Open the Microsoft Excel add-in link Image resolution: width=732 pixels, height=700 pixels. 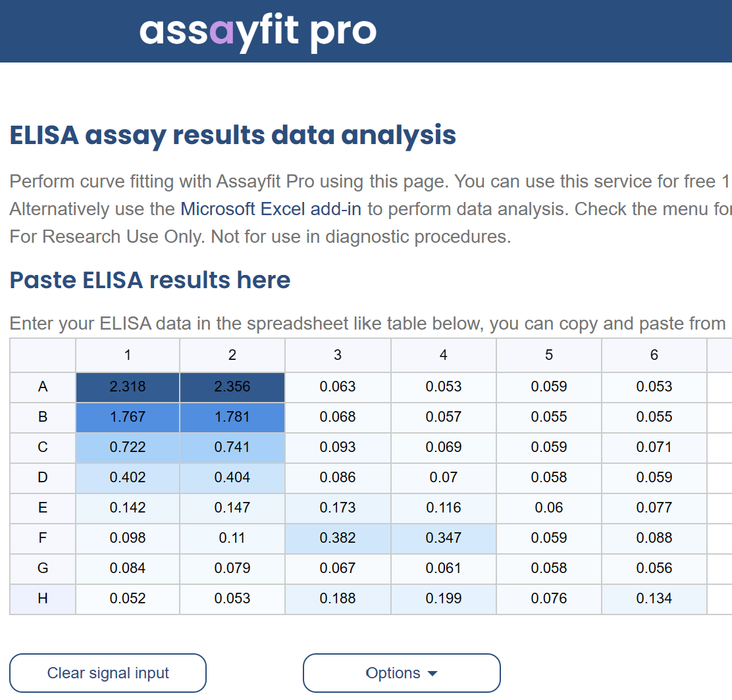[271, 209]
